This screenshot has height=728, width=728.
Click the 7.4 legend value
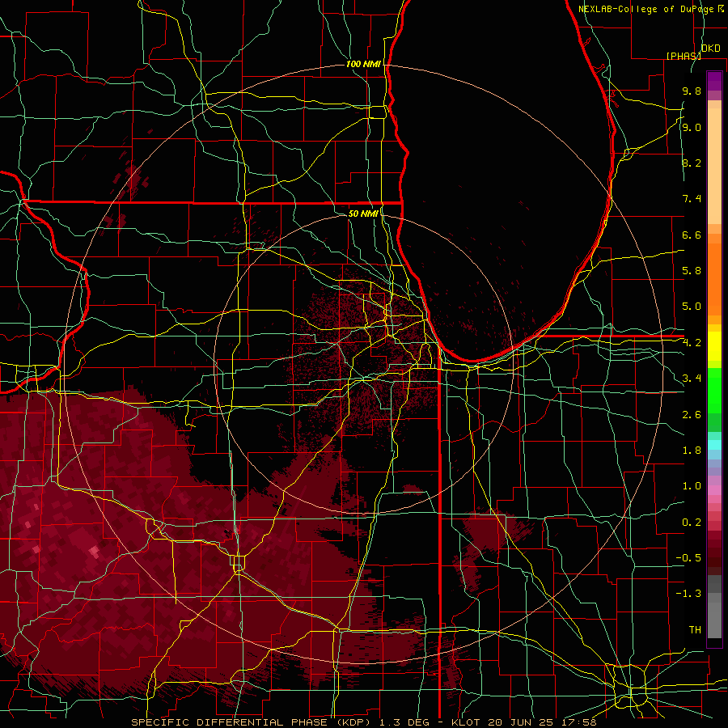(692, 199)
